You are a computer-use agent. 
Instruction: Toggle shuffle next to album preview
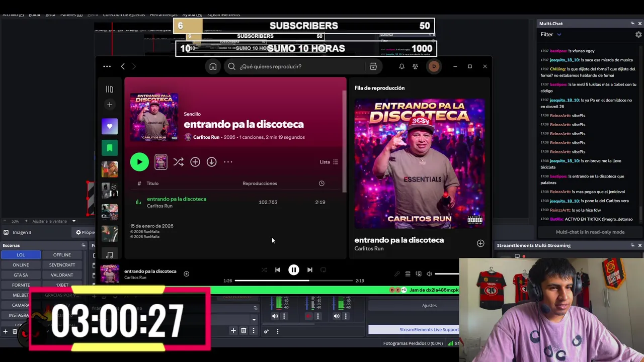[x=178, y=162]
